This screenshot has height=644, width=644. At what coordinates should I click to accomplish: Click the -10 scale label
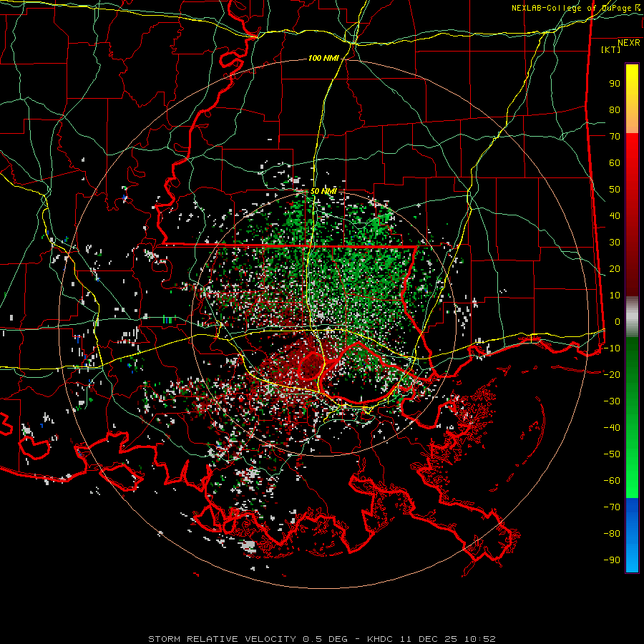pos(612,348)
